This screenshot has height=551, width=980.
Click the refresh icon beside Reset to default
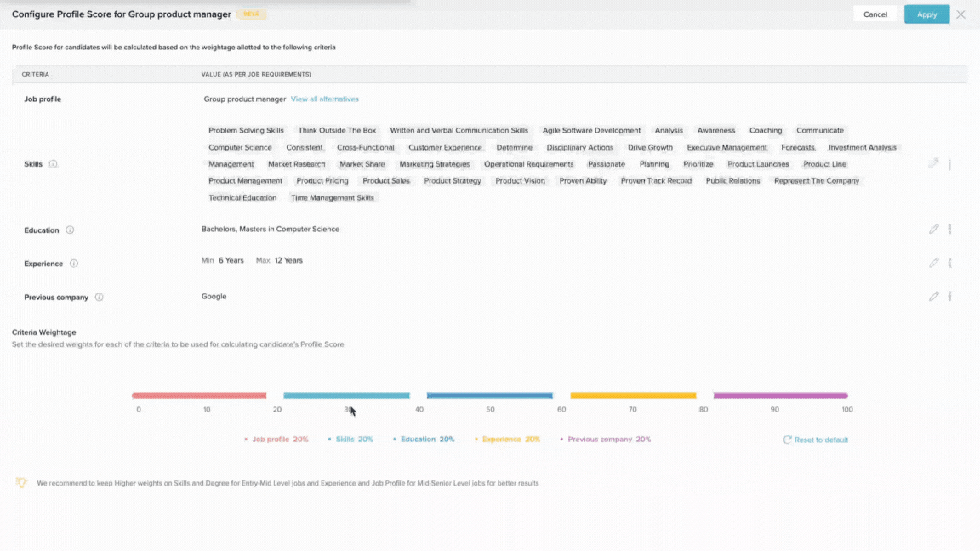pyautogui.click(x=788, y=440)
